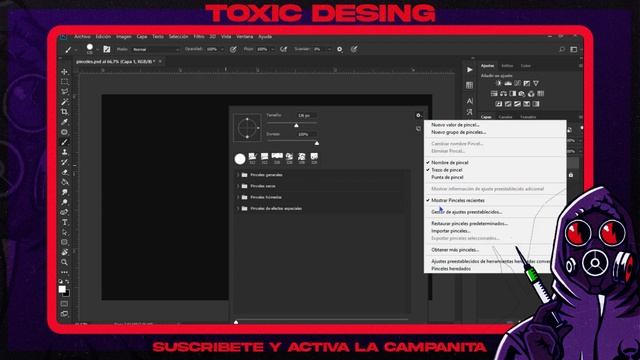Select the Clone Stamp tool

tap(64, 152)
